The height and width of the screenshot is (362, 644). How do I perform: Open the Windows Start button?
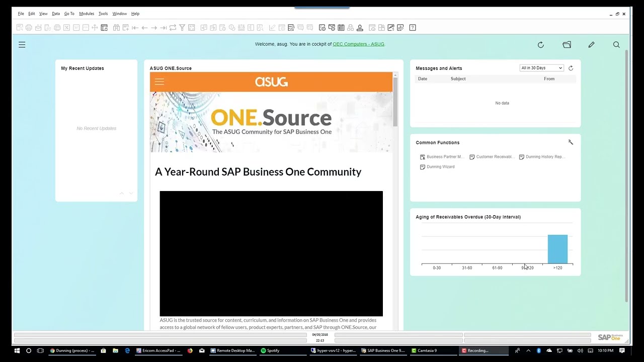17,350
